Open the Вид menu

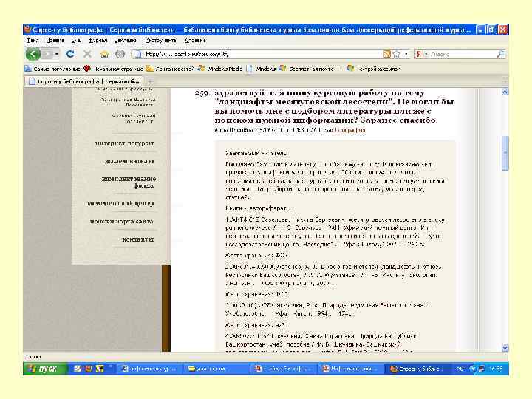[x=75, y=41]
